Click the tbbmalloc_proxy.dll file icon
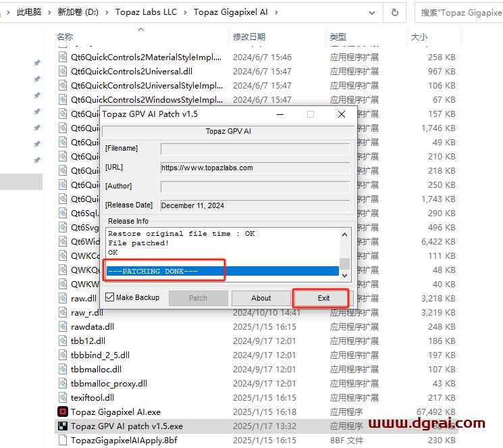The height and width of the screenshot is (448, 503). pos(63,383)
